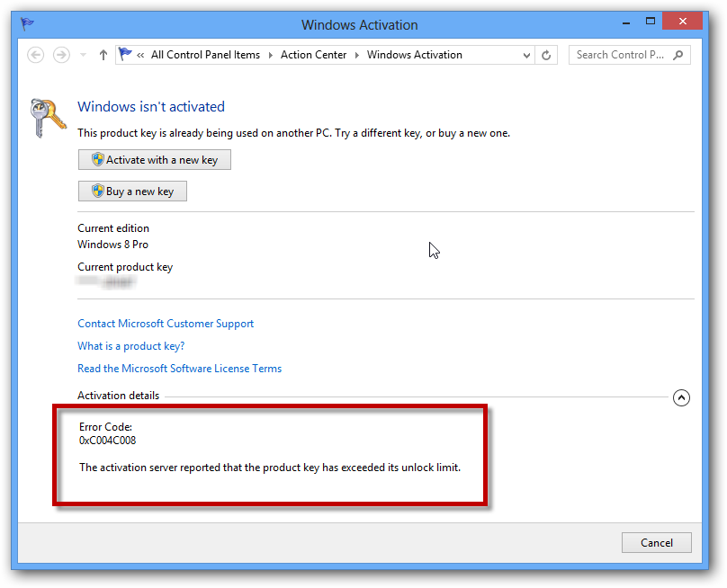This screenshot has height=588, width=727.
Task: Click the keys icon beside the heading
Action: (x=48, y=117)
